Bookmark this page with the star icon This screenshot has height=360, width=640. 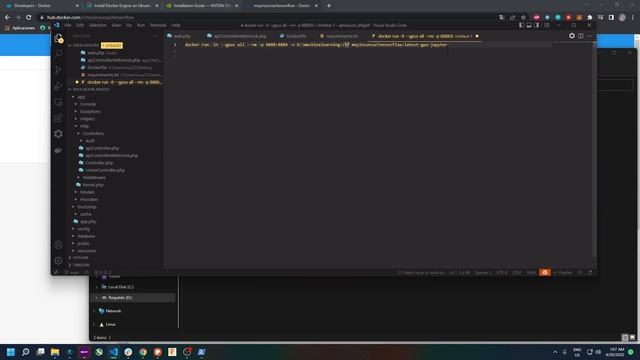tap(523, 17)
